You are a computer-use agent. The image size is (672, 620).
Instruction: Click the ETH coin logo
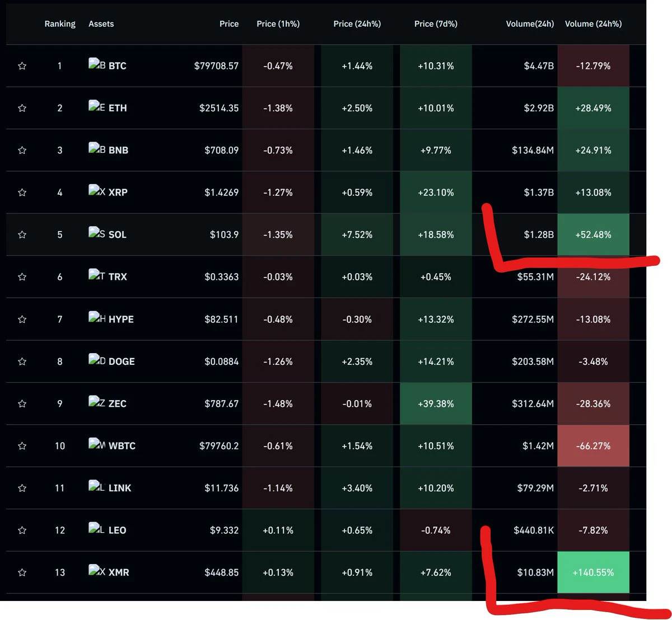pos(97,106)
